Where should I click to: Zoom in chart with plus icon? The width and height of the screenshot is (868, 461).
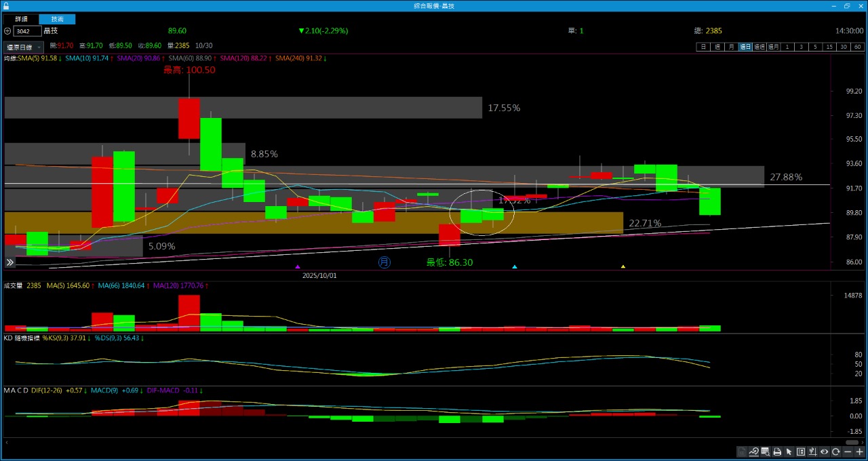[859, 452]
